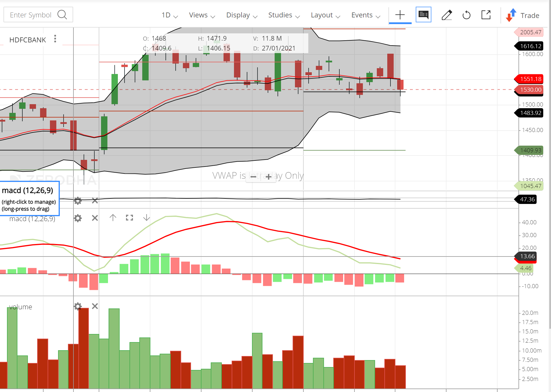Click the 20.0m volume axis tick

pyautogui.click(x=530, y=313)
